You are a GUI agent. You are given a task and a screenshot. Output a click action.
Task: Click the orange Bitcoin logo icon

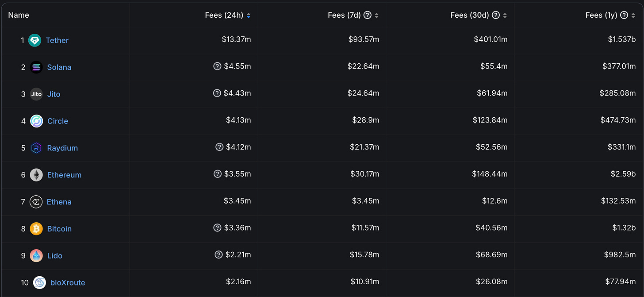pos(36,229)
